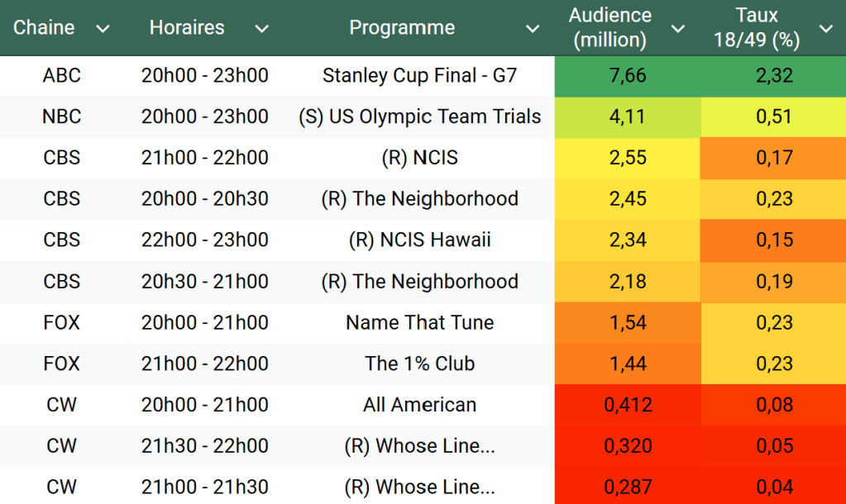Select the red 0,412 audience cell

[x=628, y=405]
